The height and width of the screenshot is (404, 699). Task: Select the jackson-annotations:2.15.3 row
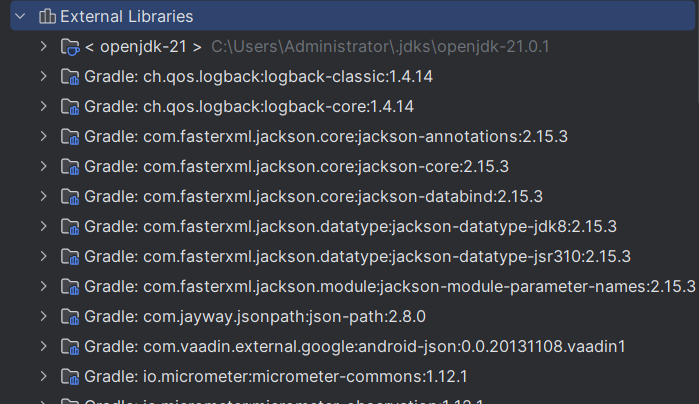pos(326,136)
